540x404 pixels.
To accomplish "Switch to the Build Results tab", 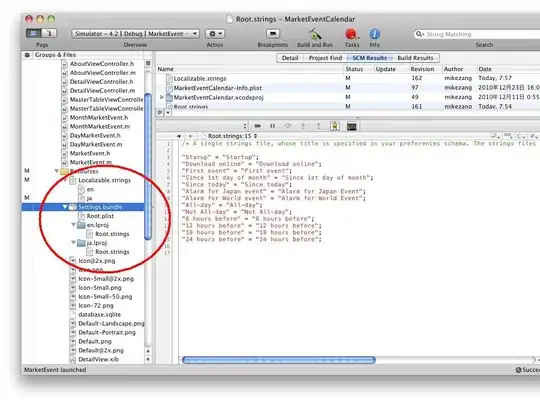I will click(x=415, y=58).
